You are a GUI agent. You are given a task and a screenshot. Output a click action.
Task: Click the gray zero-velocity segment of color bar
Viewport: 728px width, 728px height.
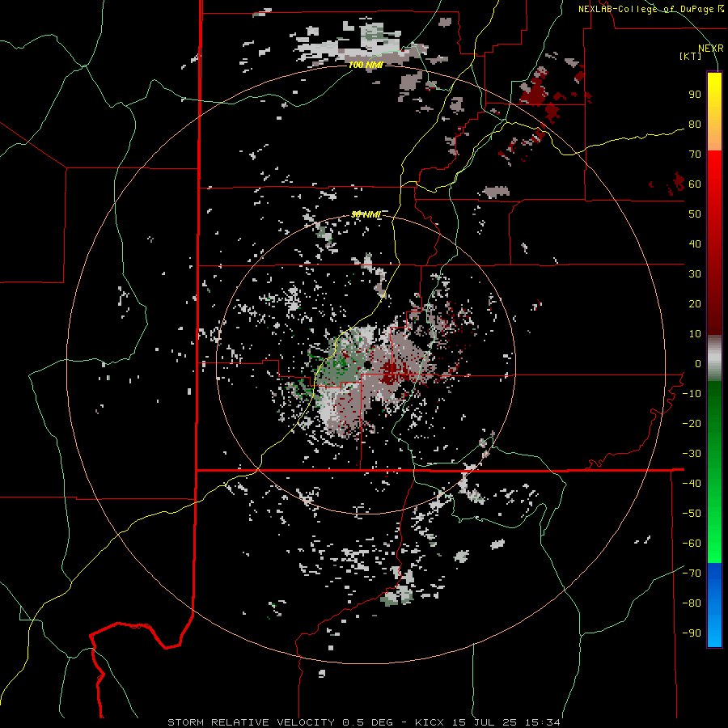point(714,358)
